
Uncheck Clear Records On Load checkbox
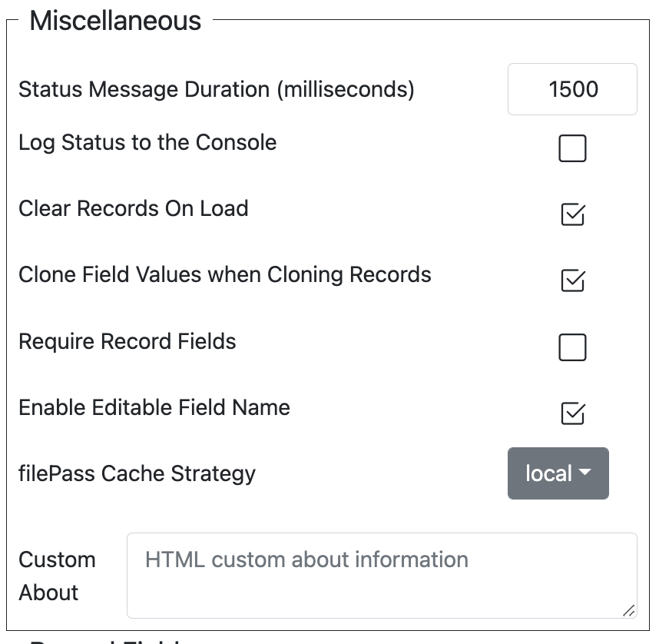tap(572, 214)
